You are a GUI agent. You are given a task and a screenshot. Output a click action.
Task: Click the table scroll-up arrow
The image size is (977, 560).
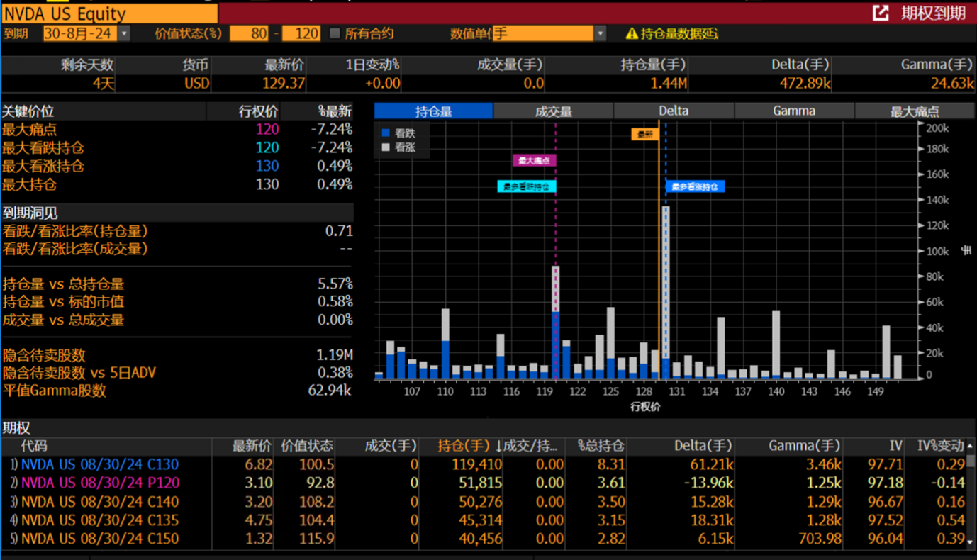pos(970,446)
